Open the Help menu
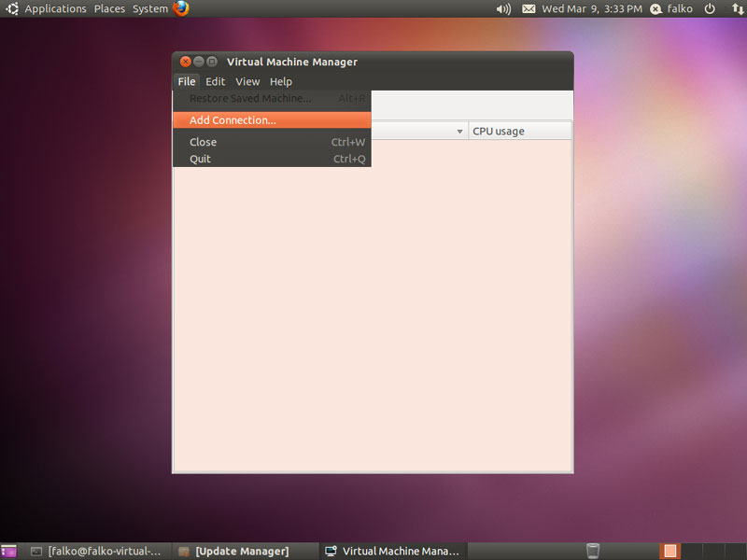 pos(281,81)
